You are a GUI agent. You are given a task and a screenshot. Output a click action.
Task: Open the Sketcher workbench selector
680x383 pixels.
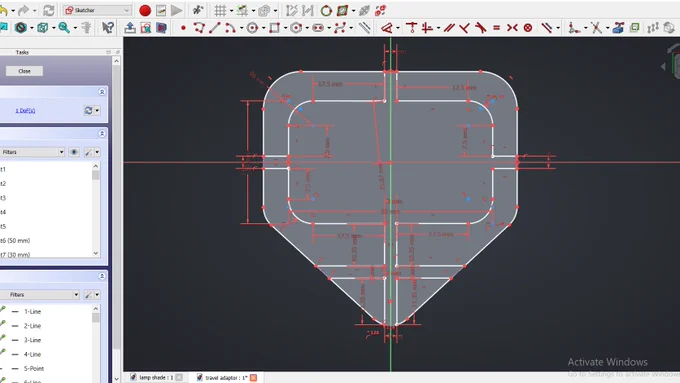click(97, 10)
